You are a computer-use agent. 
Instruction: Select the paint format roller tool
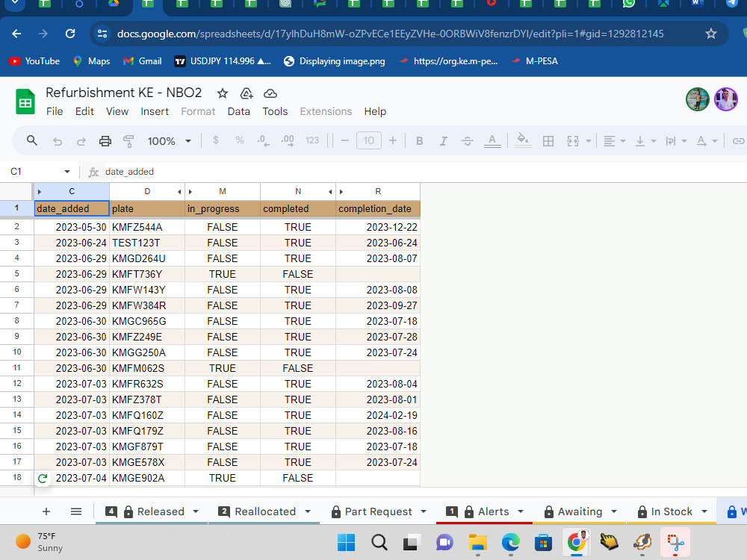point(128,141)
